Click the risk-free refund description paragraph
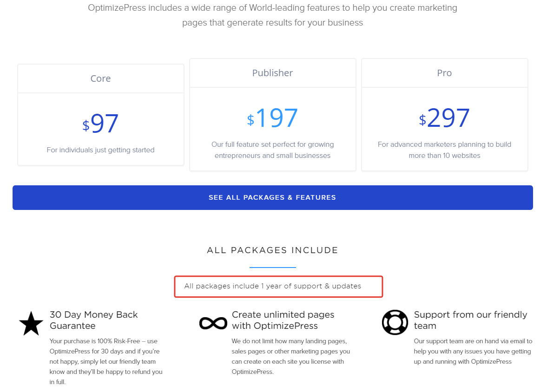 click(x=106, y=361)
